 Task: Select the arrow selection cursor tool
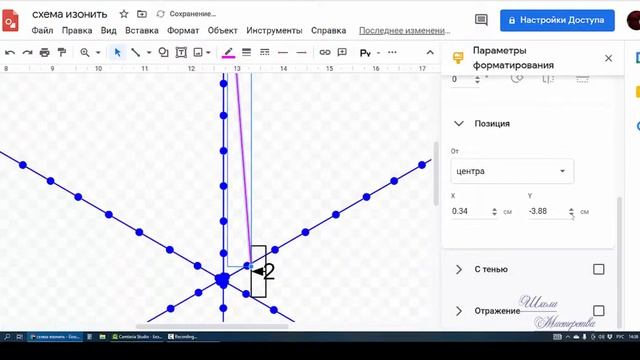118,53
